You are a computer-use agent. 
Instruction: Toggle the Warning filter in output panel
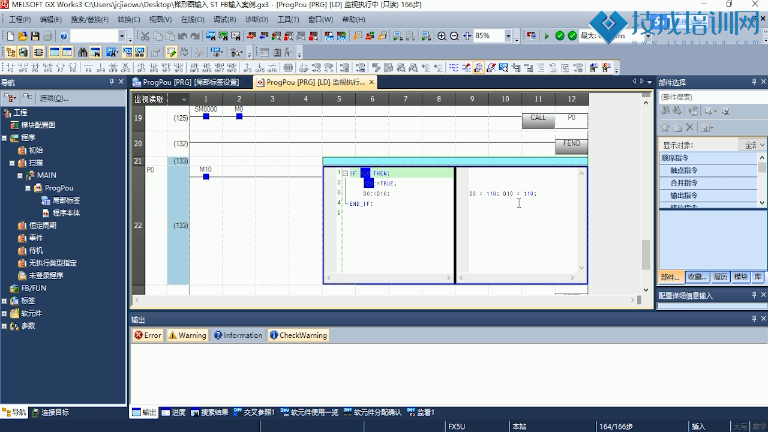(x=187, y=335)
